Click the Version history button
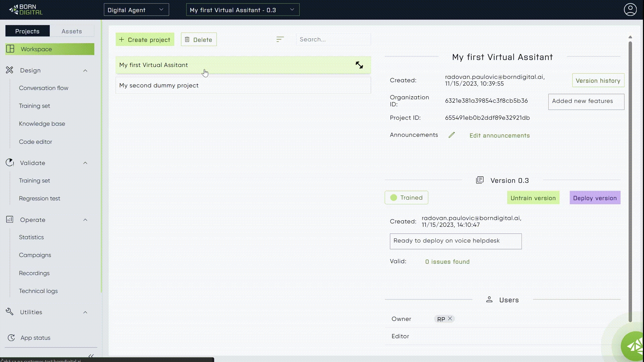 coord(598,81)
